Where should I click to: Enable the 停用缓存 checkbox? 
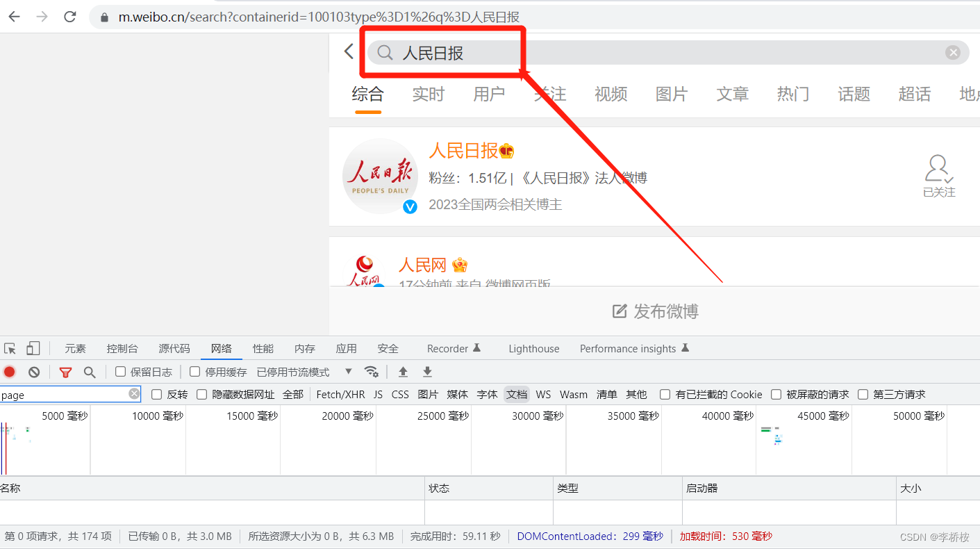point(195,372)
